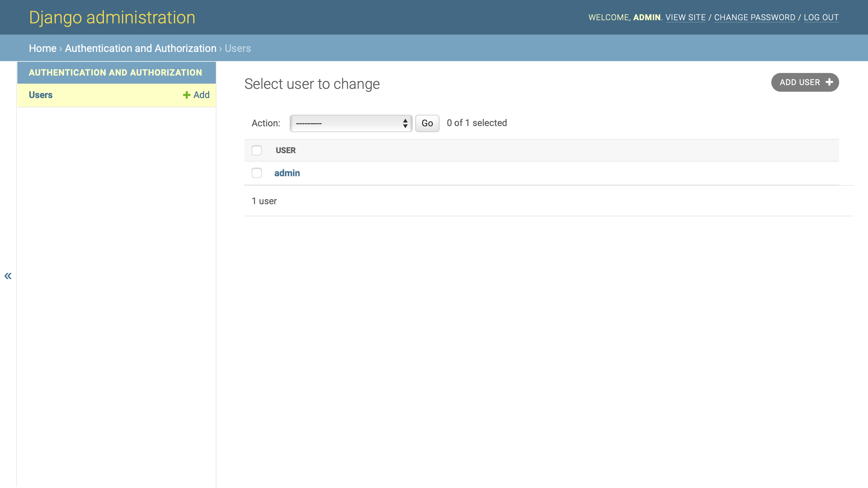Click CHANGE PASSWORD
Viewport: 868px width, 488px height.
tap(755, 17)
